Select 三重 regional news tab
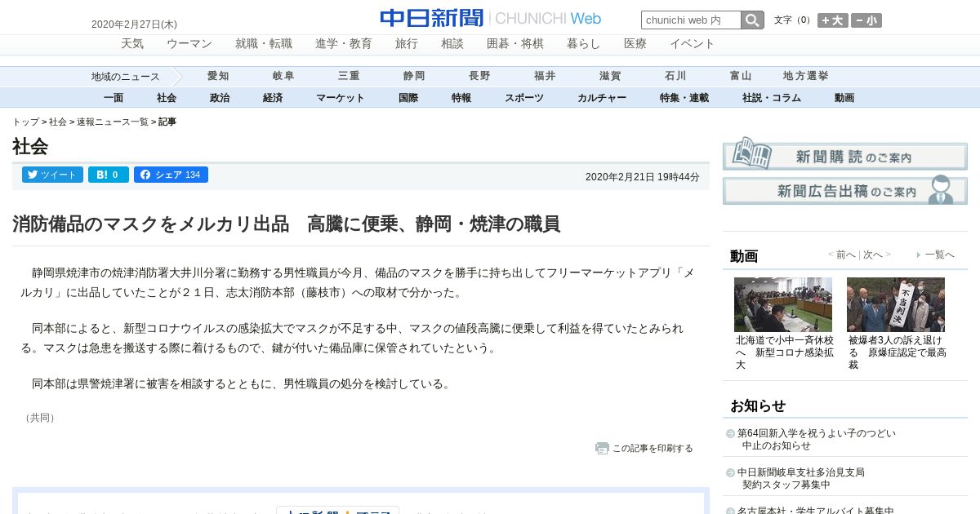The height and width of the screenshot is (514, 980). (349, 76)
